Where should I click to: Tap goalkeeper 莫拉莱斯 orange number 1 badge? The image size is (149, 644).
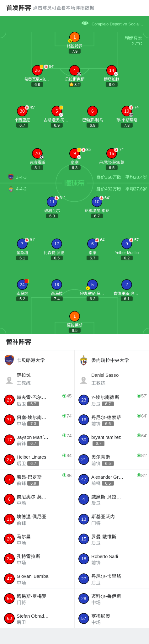click(75, 316)
